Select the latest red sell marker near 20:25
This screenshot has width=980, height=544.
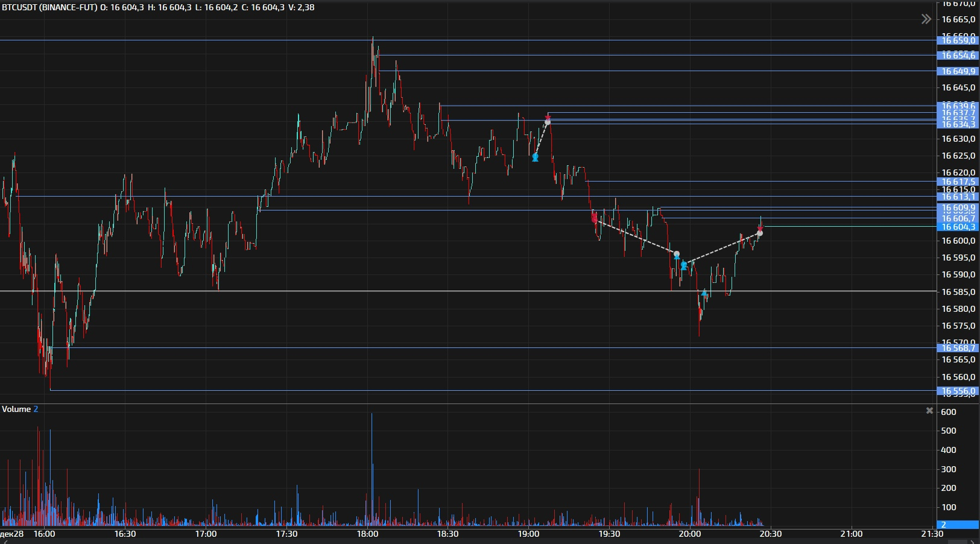tap(760, 228)
